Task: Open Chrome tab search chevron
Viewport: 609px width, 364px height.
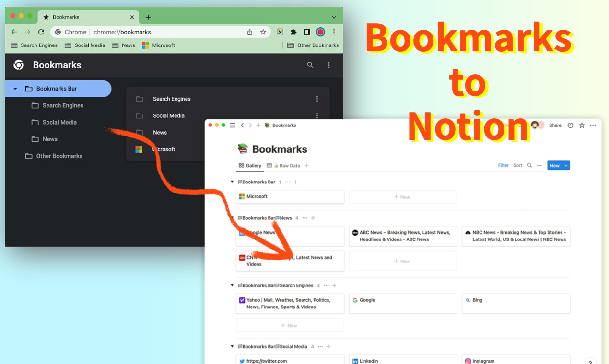Action: tap(334, 17)
